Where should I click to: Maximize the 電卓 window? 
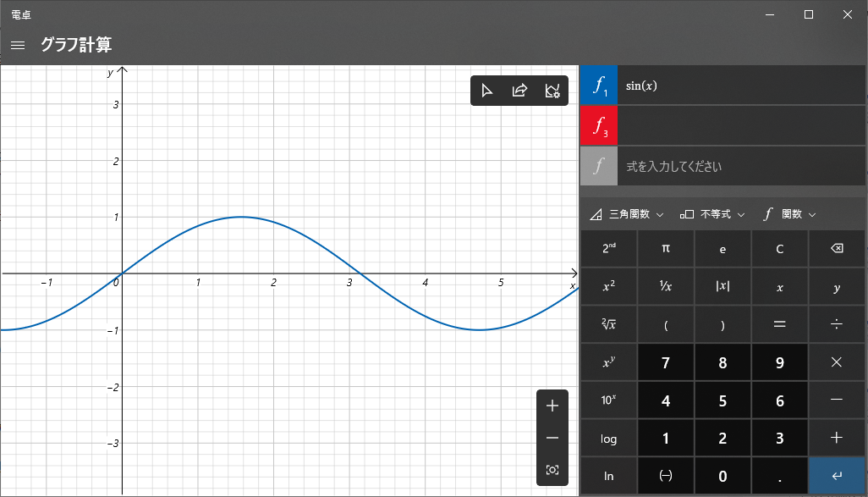[x=809, y=14]
